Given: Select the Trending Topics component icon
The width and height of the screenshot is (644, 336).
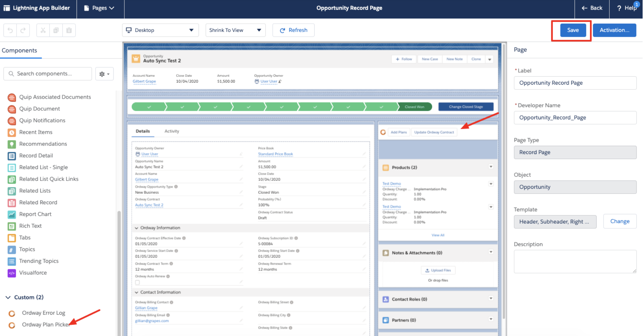Looking at the screenshot, I should [12, 261].
